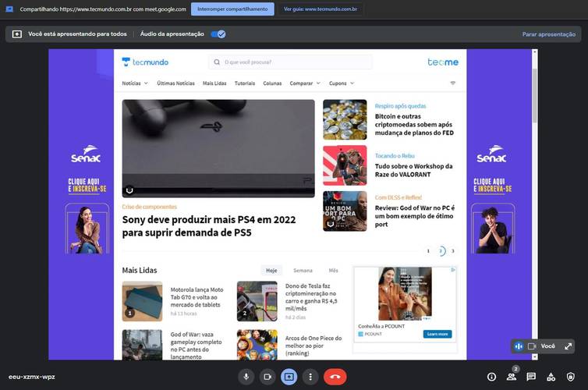
Task: Click the current carousel page 2 indicator
Action: point(441,251)
